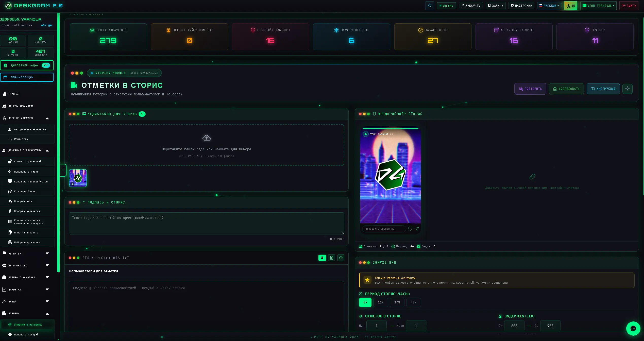
Task: Select the 48ч story period
Action: pos(414,302)
